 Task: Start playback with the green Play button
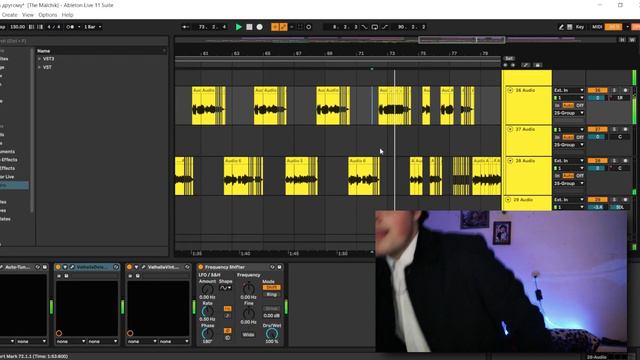pos(239,27)
